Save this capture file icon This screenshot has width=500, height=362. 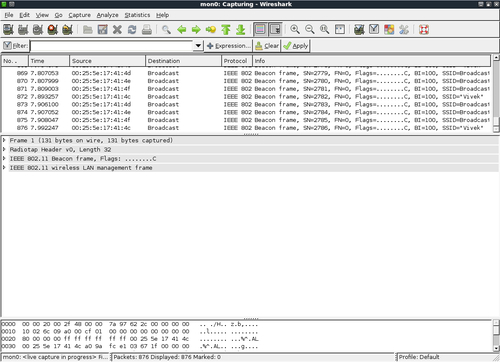(103, 30)
